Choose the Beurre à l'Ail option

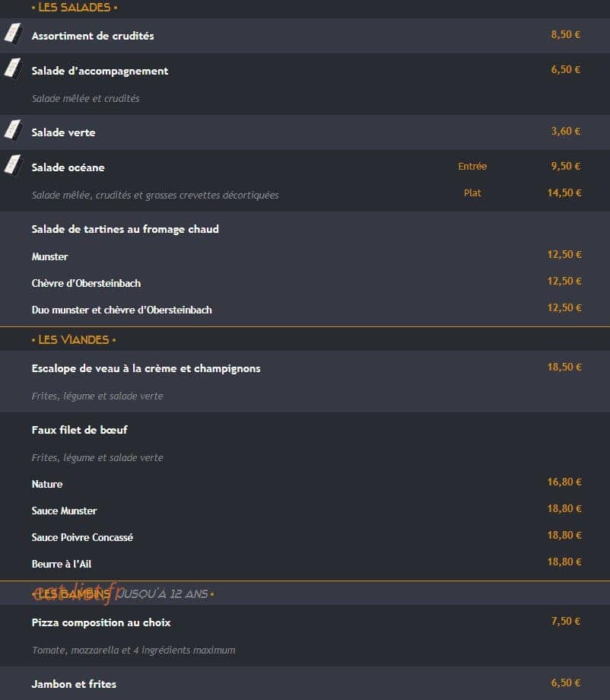(x=62, y=564)
